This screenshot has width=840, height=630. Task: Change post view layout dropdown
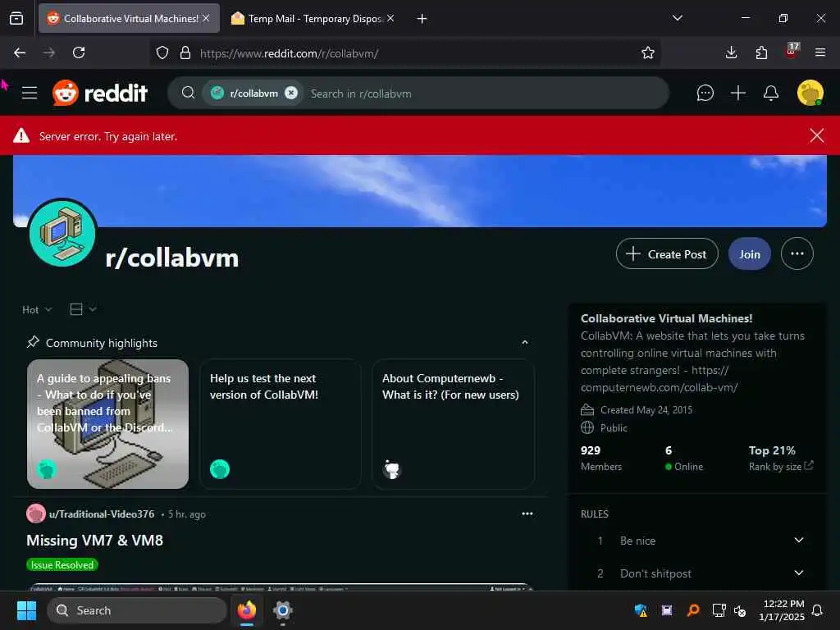point(83,309)
